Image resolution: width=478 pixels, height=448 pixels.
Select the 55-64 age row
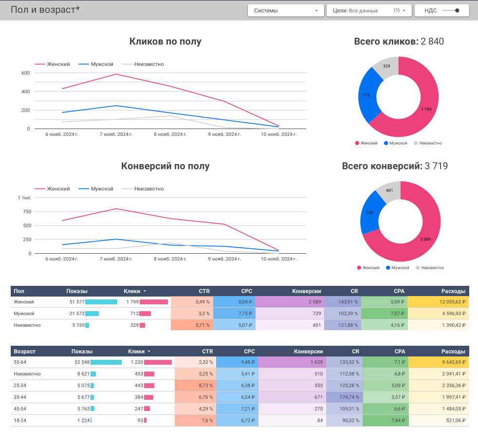pyautogui.click(x=21, y=362)
